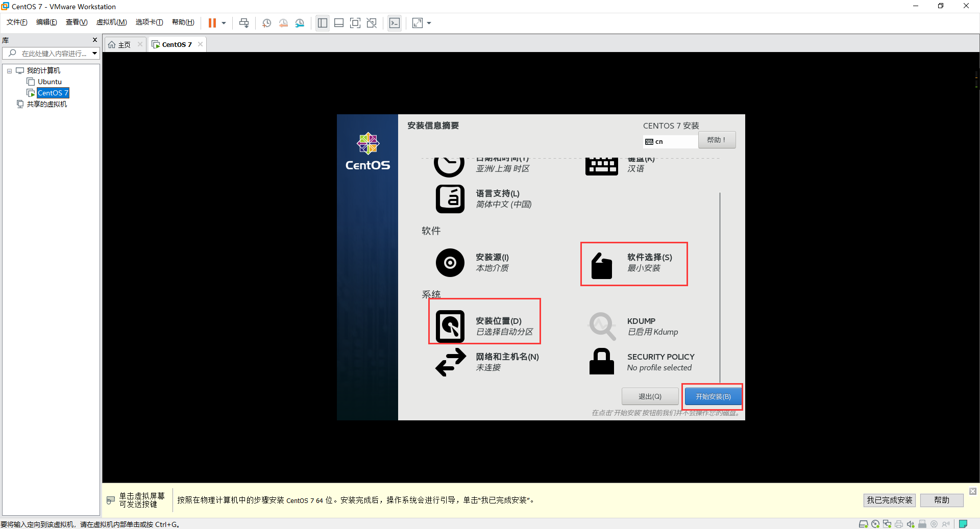
Task: Click 开始安装(B) to begin installation
Action: coord(713,396)
